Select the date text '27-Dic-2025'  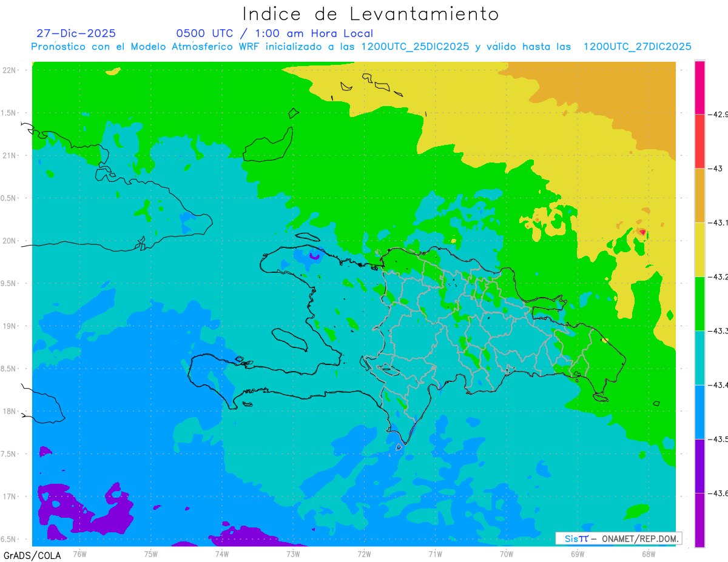pyautogui.click(x=76, y=33)
